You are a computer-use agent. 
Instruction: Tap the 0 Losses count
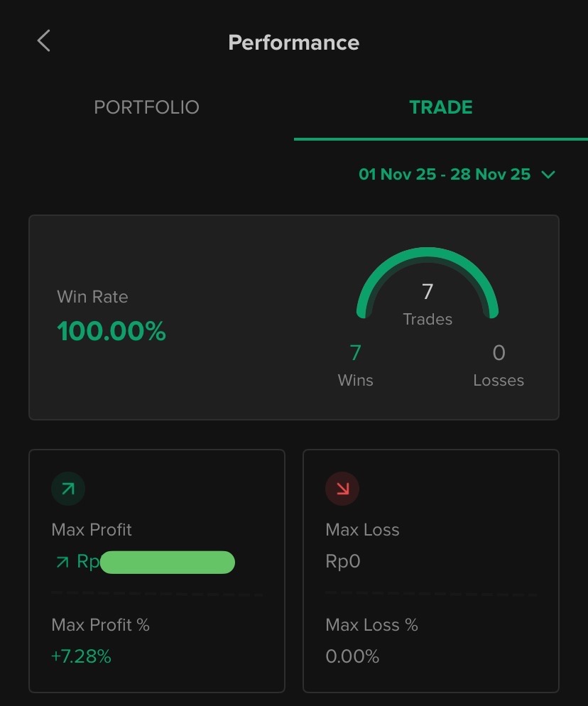499,353
